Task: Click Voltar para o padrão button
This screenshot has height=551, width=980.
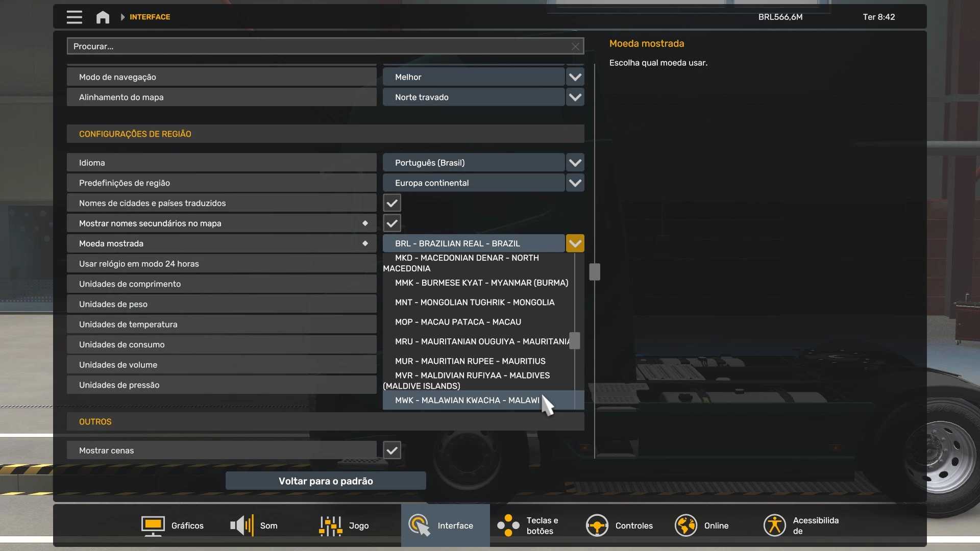Action: [326, 481]
